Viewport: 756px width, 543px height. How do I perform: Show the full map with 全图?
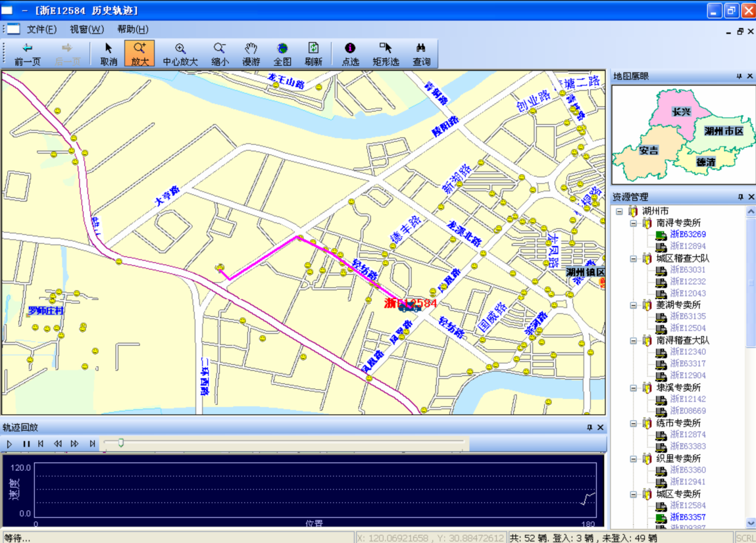pyautogui.click(x=282, y=54)
